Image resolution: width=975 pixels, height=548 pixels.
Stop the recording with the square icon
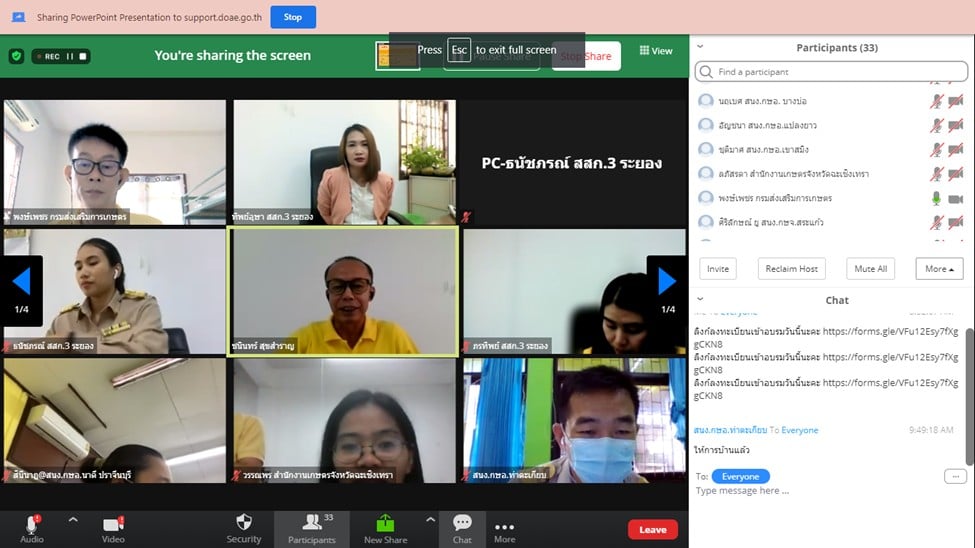pyautogui.click(x=83, y=56)
